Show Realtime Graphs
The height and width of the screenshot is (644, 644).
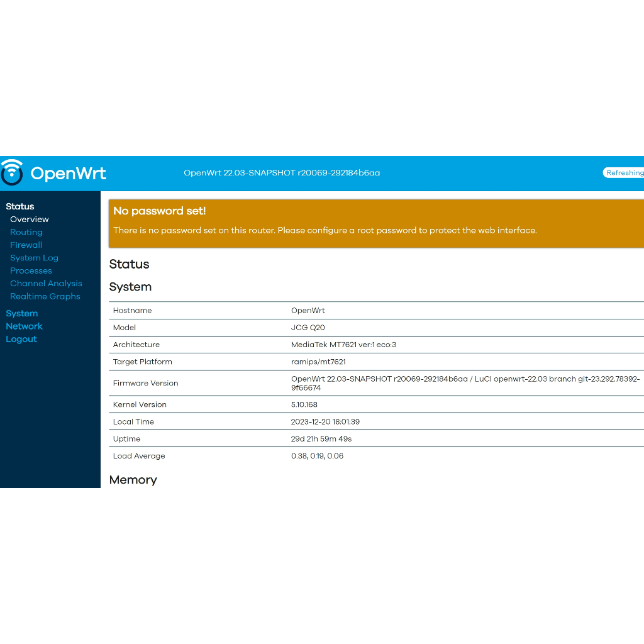tap(45, 296)
